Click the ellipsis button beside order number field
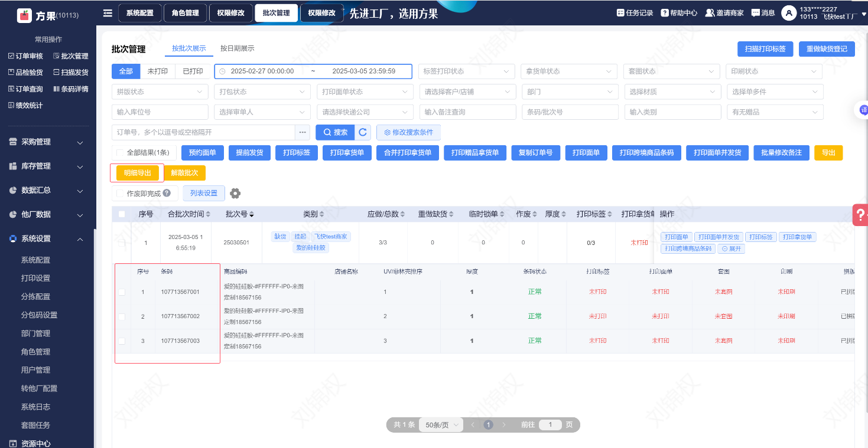The image size is (868, 448). point(303,132)
